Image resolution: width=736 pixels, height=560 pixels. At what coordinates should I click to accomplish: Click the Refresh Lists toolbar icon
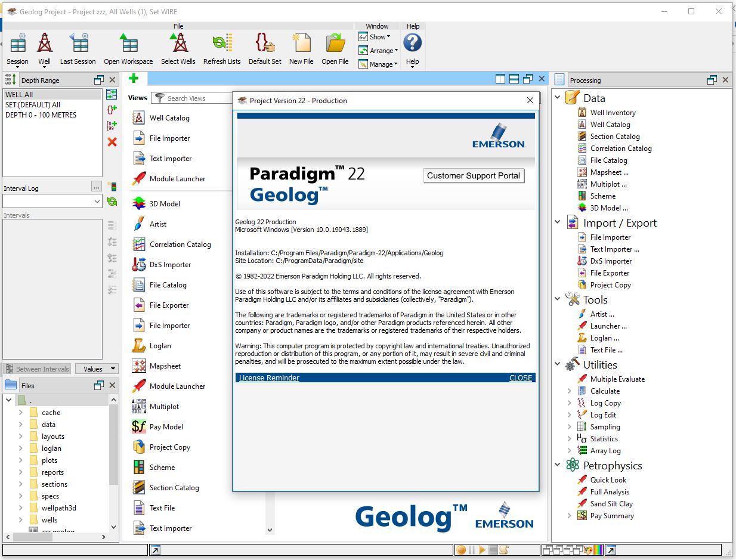[x=222, y=49]
